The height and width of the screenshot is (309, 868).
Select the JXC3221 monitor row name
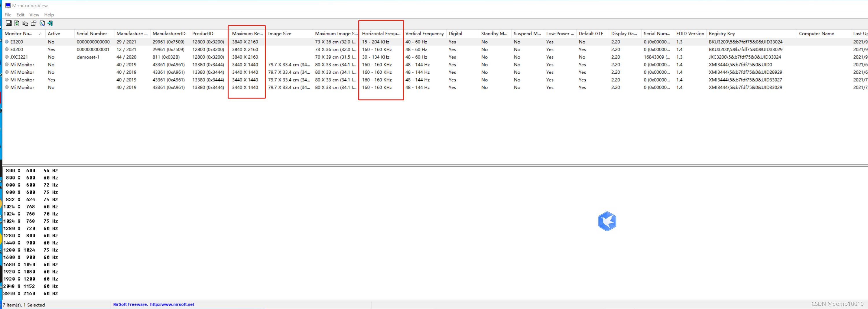click(x=19, y=57)
